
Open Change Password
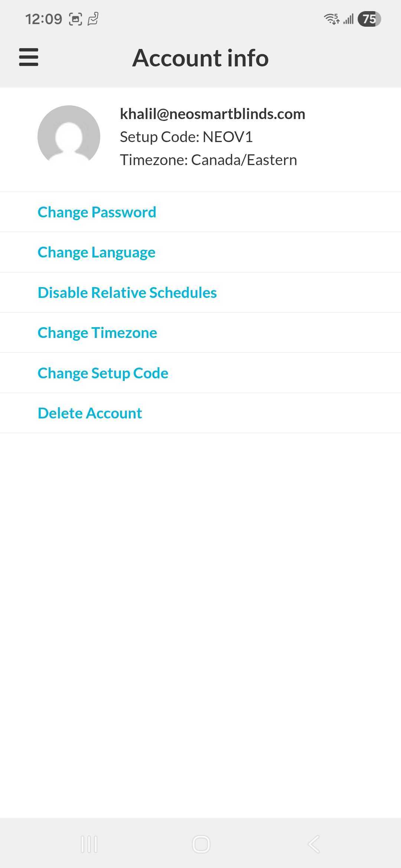(x=97, y=212)
